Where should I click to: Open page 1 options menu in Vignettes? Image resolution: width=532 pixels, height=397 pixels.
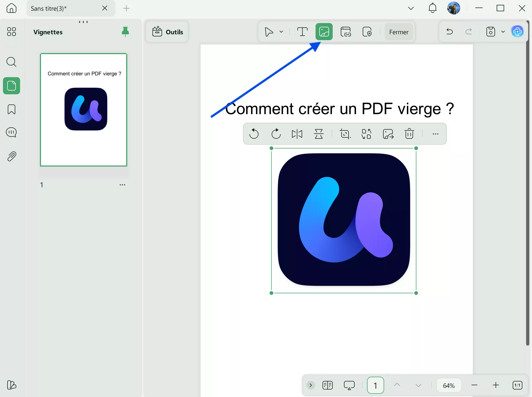point(122,185)
